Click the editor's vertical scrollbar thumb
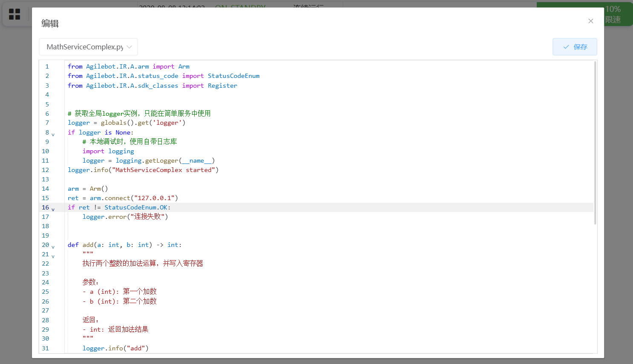 tap(595, 143)
